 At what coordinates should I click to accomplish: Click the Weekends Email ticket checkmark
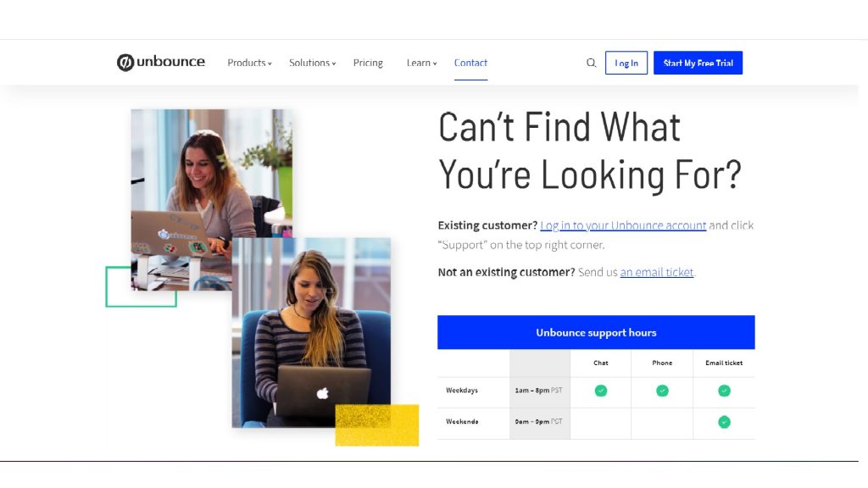point(724,422)
